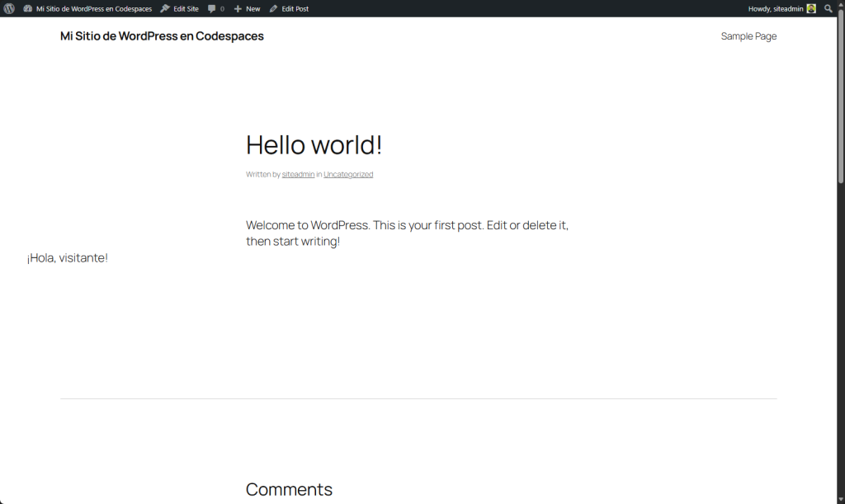Open the siteadmin author link
This screenshot has height=504, width=845.
tap(298, 175)
